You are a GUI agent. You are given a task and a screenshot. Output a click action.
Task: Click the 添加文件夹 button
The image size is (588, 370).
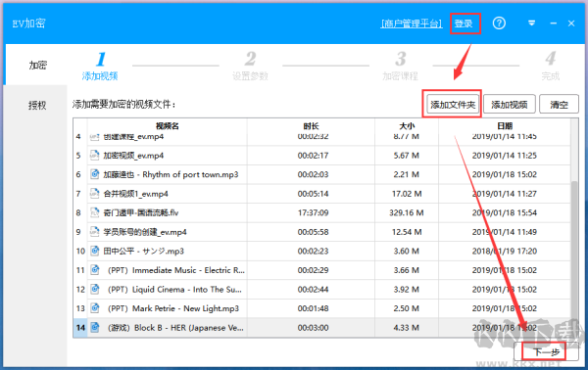pyautogui.click(x=453, y=104)
